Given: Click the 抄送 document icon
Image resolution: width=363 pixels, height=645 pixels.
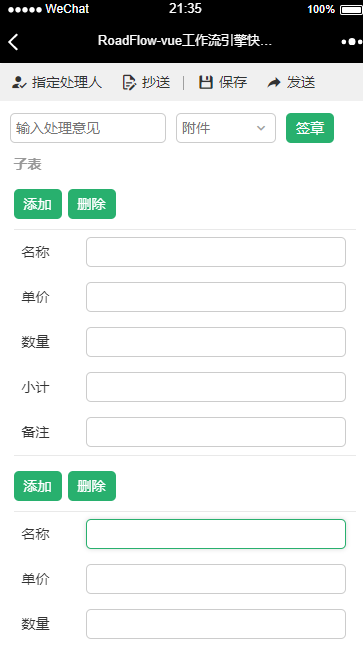Looking at the screenshot, I should coord(129,82).
